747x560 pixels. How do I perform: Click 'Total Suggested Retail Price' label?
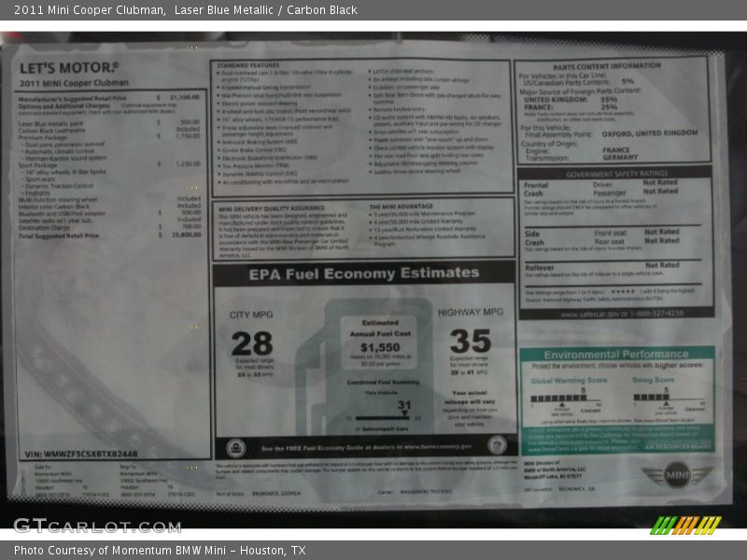click(59, 236)
